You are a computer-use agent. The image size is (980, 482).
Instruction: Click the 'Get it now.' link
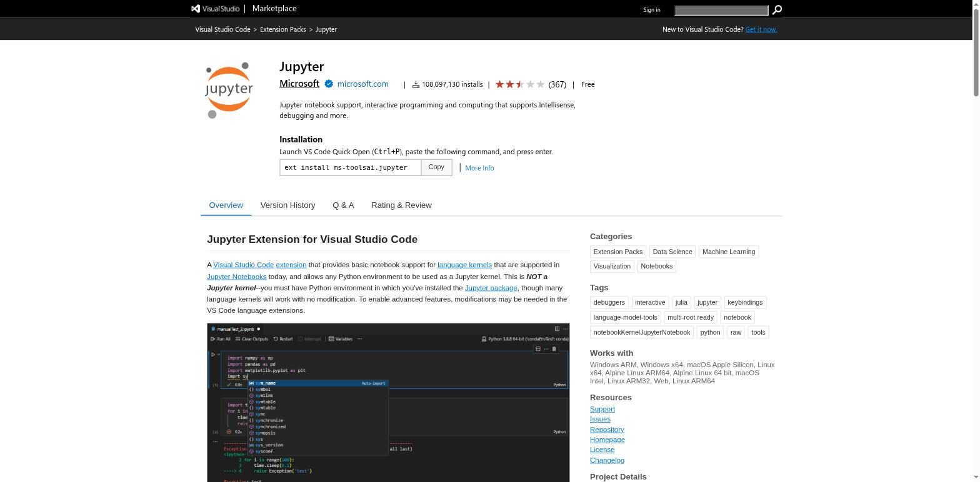point(761,29)
